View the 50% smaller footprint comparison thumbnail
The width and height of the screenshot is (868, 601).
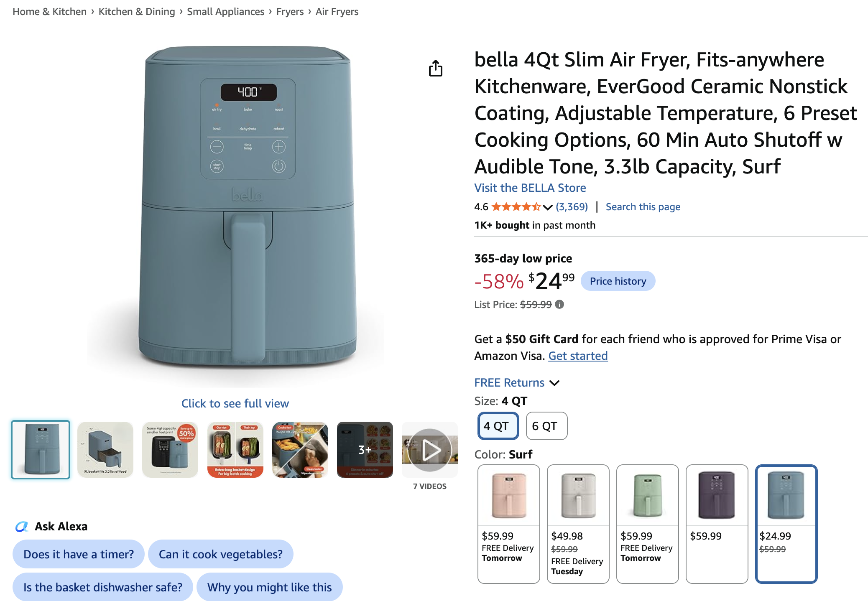click(170, 450)
